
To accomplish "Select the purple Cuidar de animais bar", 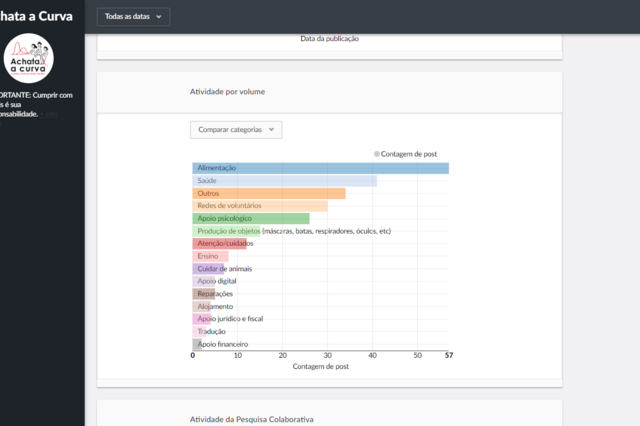I will click(208, 268).
